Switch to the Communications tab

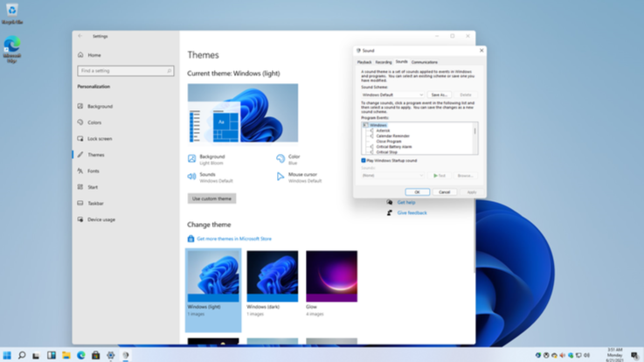pos(425,62)
